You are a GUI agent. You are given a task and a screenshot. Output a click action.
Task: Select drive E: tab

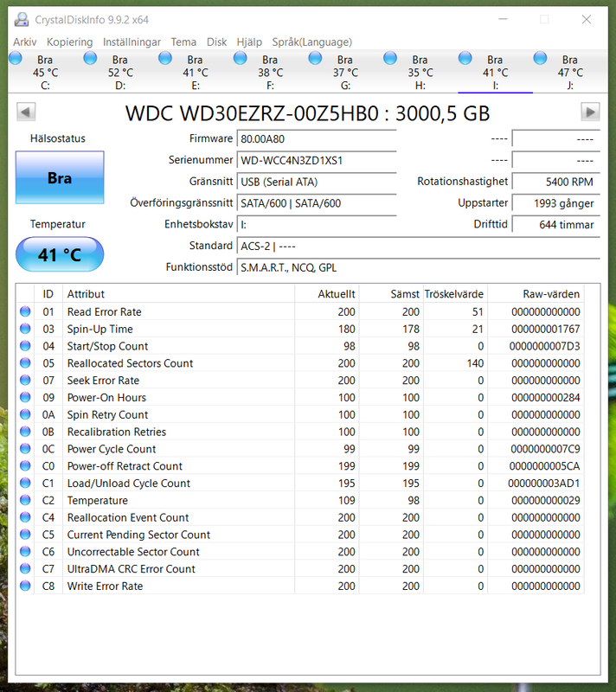pyautogui.click(x=196, y=72)
